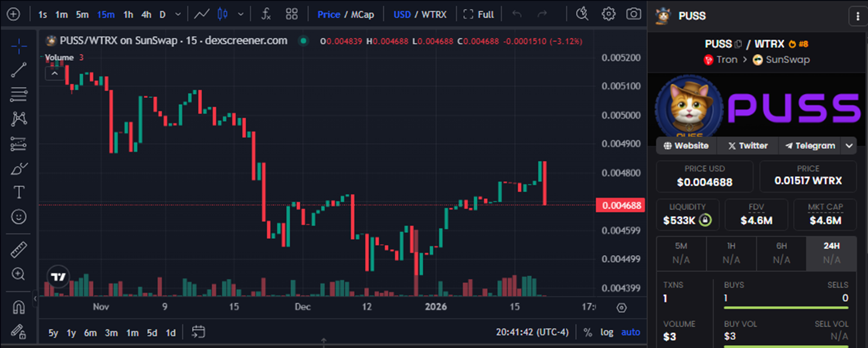
Task: Set range to 5y
Action: tap(53, 333)
